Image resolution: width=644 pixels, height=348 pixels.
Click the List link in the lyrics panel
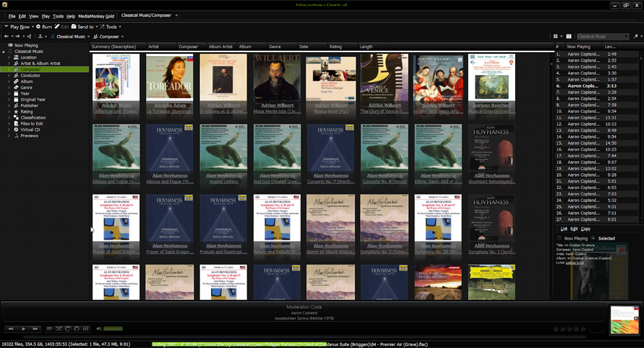click(564, 229)
